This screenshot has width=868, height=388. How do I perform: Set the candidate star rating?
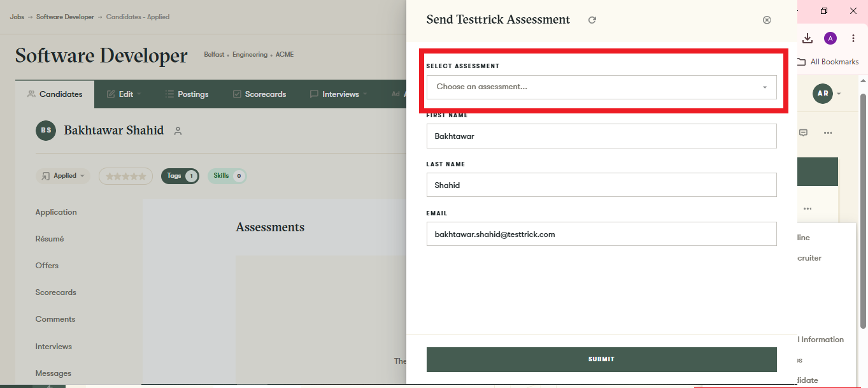(125, 176)
